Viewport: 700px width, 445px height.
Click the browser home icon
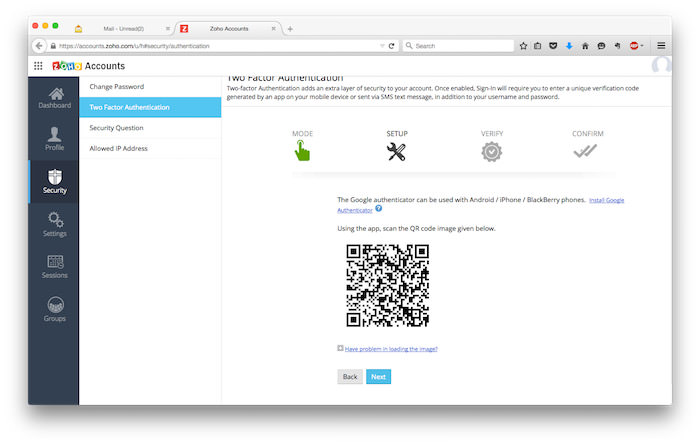click(585, 46)
